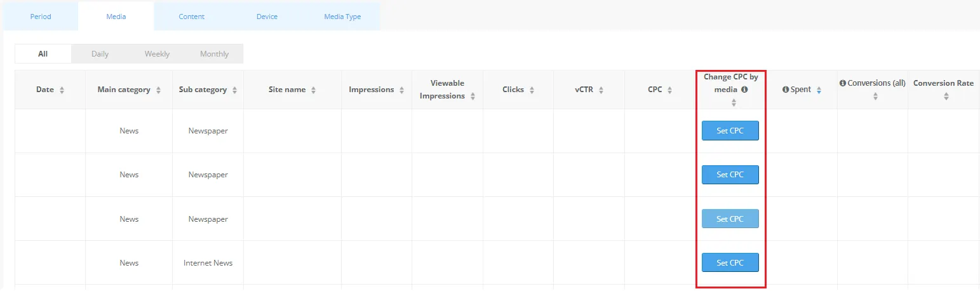
Task: Switch view to Weekly
Action: tap(157, 54)
